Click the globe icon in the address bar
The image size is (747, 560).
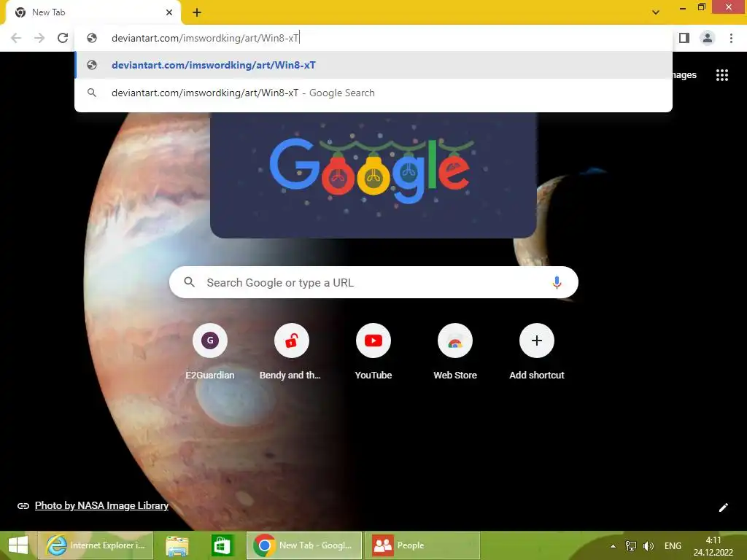click(92, 38)
